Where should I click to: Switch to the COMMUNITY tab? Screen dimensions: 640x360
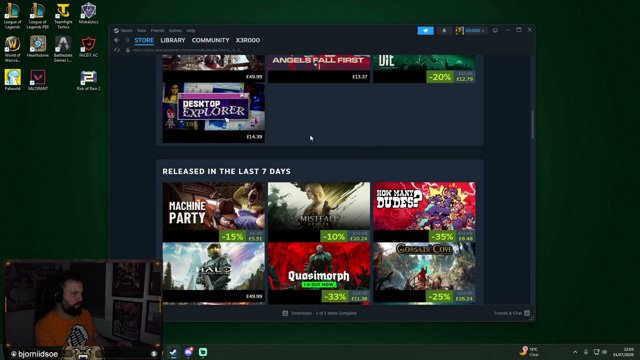point(210,40)
